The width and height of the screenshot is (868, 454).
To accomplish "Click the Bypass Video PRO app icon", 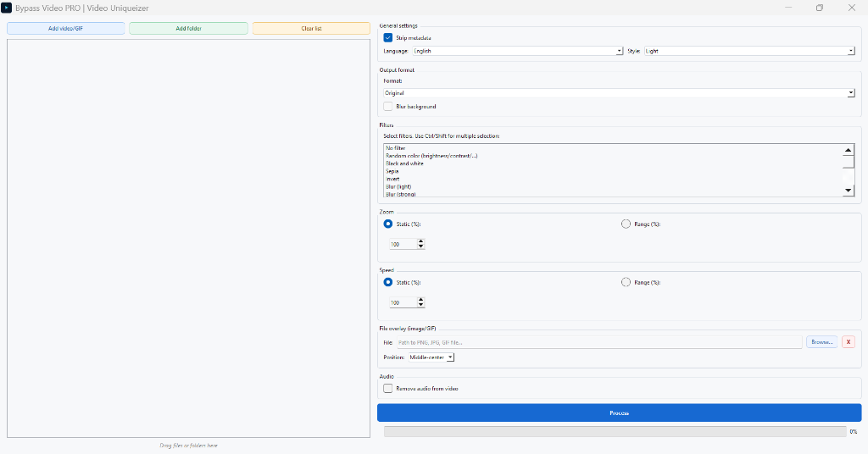I will [7, 8].
